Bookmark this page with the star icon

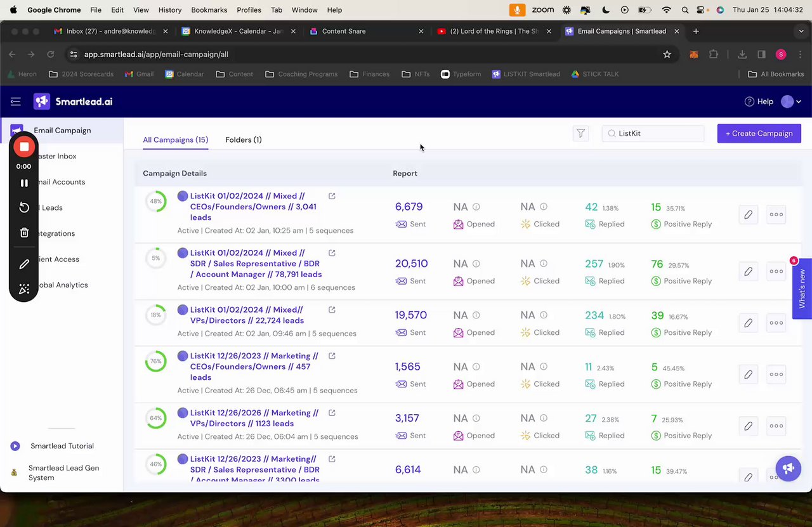point(667,55)
